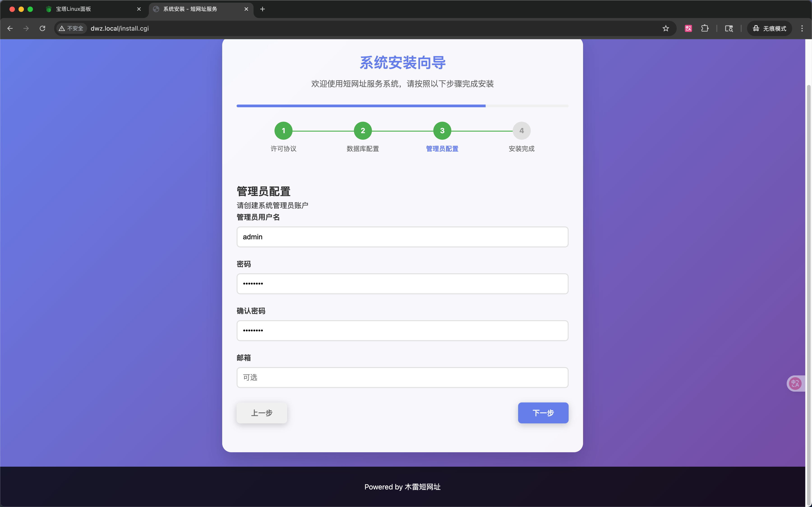Open the Chrome three-dot menu
Screen dimensions: 812x507
pyautogui.click(x=802, y=28)
